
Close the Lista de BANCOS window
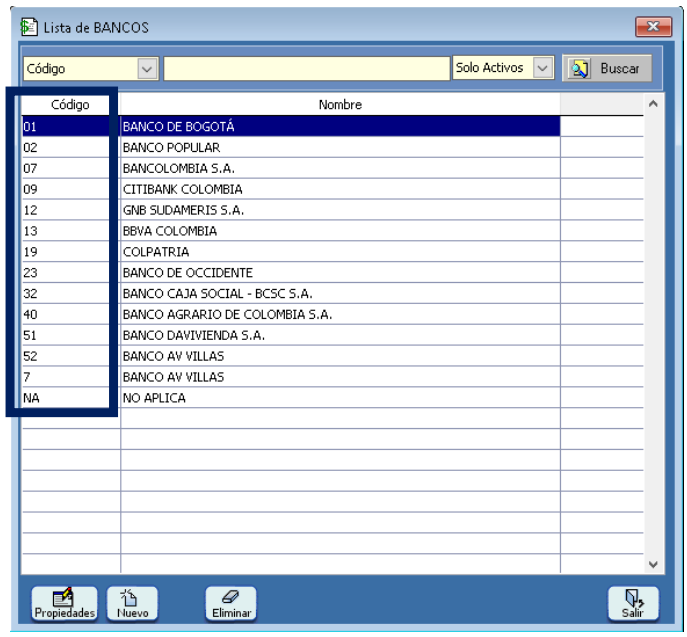point(653,27)
